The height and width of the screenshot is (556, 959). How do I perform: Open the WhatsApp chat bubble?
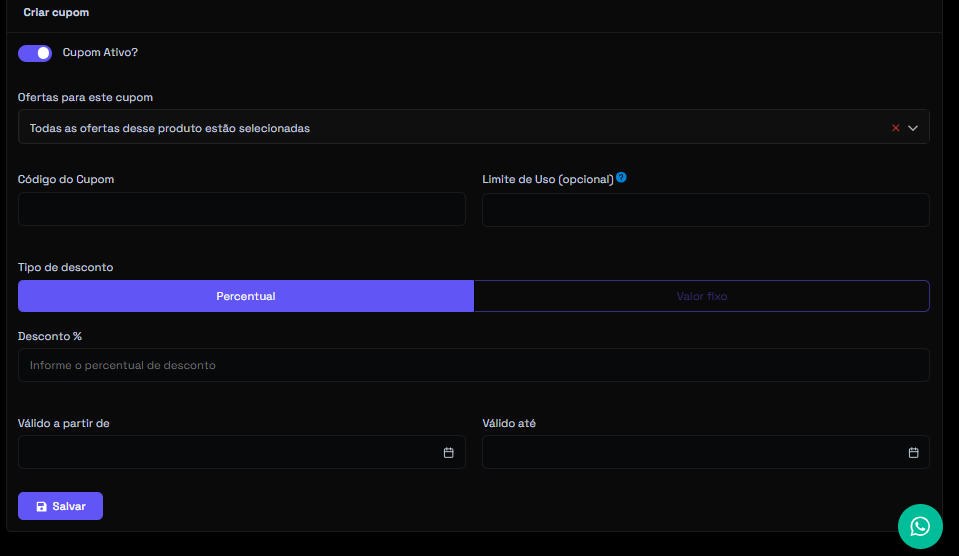click(920, 526)
